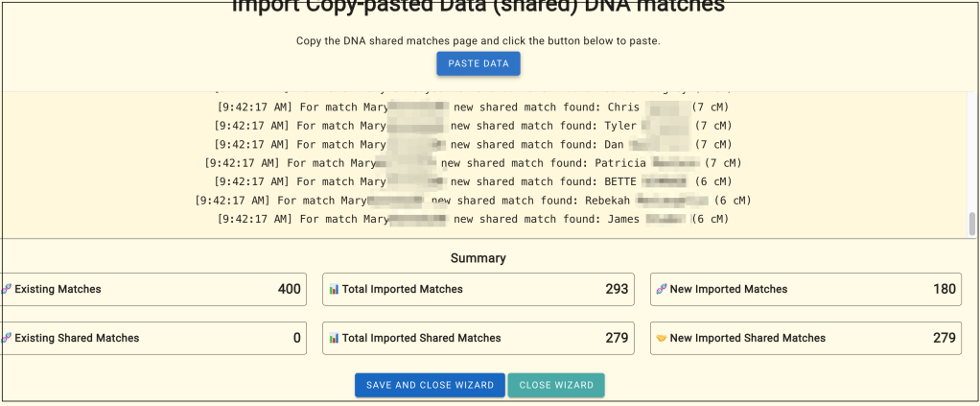This screenshot has height=406, width=980.
Task: Click the log line for Chris
Action: pos(473,107)
